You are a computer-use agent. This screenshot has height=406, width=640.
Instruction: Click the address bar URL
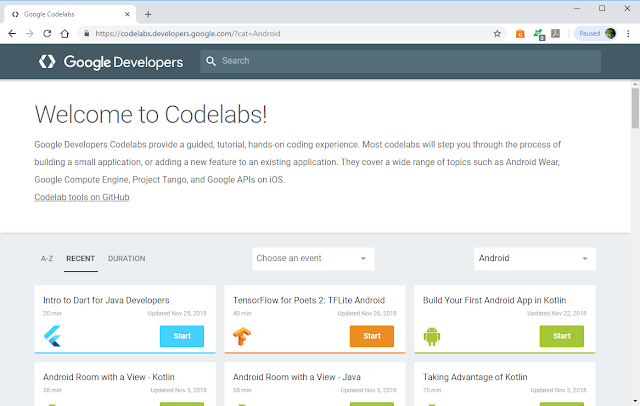point(188,34)
